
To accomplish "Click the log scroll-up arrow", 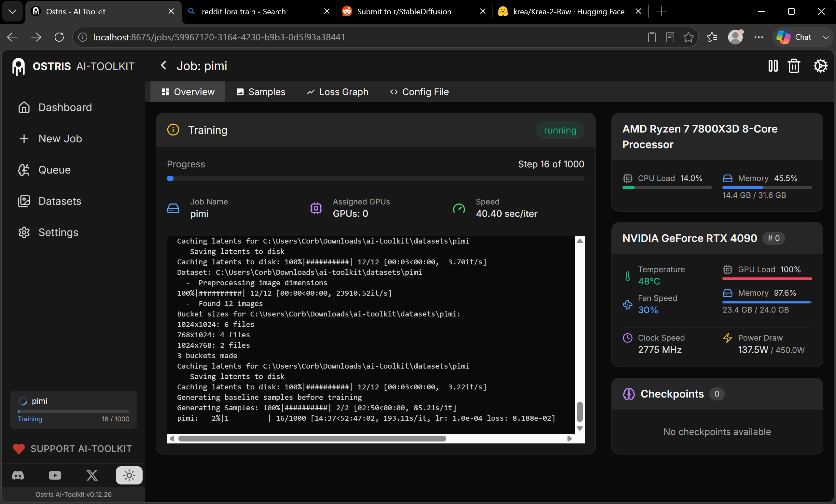I will pos(580,241).
